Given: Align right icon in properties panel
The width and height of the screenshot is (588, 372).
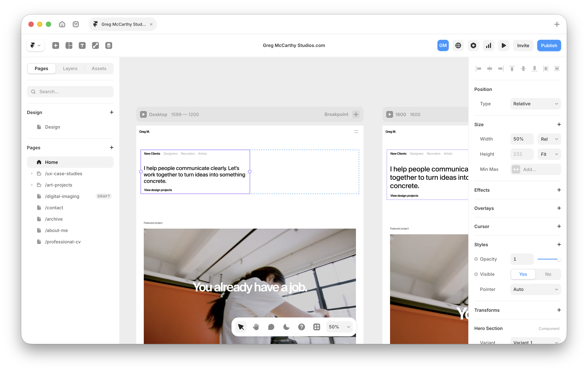Looking at the screenshot, I should coord(501,69).
